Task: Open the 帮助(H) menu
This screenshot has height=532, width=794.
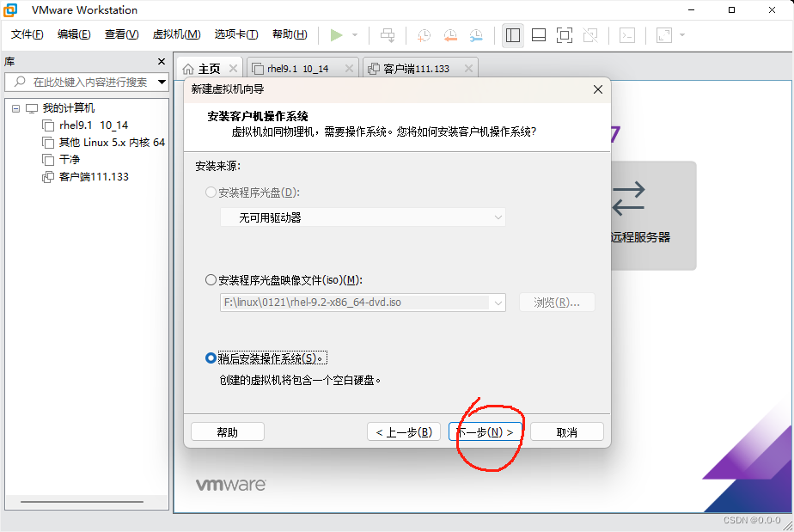Action: point(290,34)
